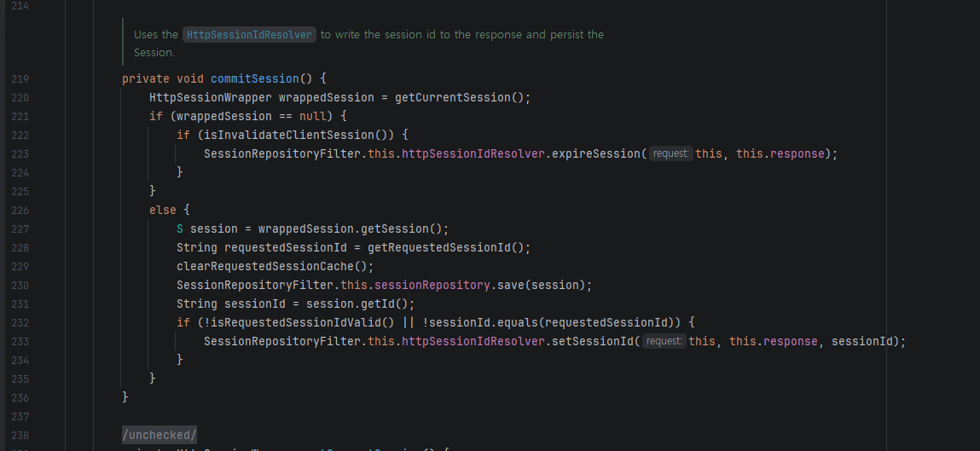Click the null keyword on line 221

pos(312,116)
